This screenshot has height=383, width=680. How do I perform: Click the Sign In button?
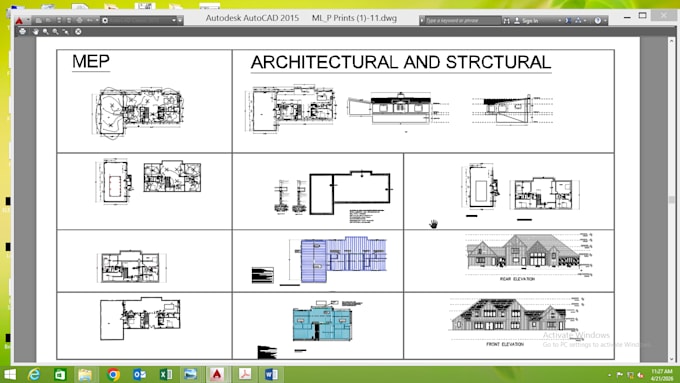[526, 20]
